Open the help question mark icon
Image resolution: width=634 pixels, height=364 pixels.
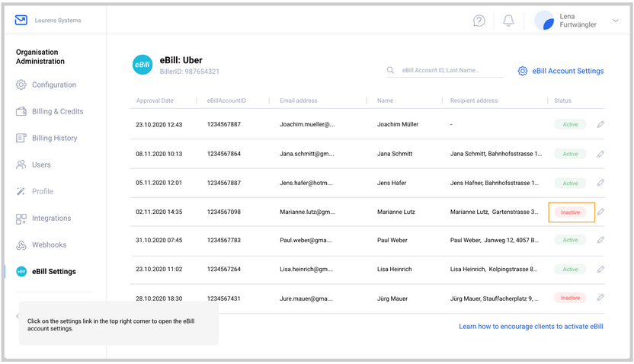point(479,21)
